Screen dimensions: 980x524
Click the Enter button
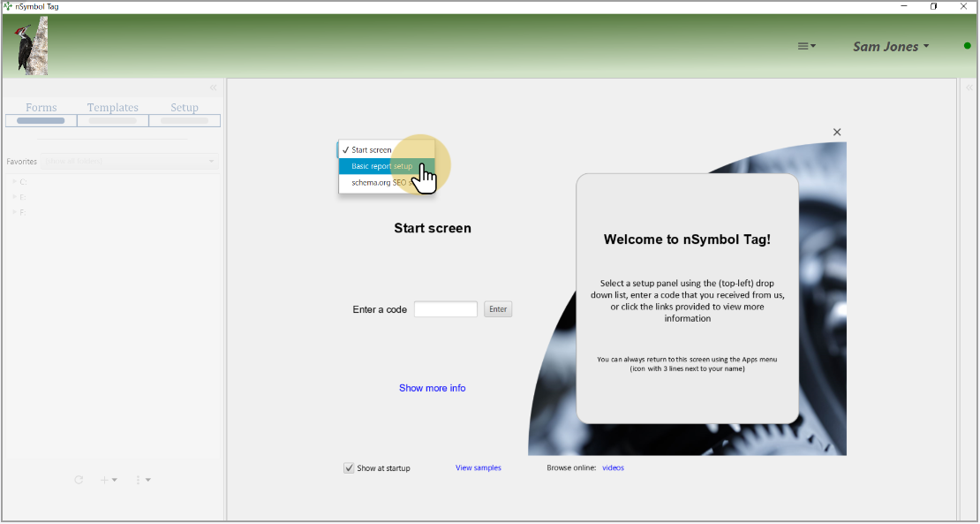pyautogui.click(x=498, y=309)
